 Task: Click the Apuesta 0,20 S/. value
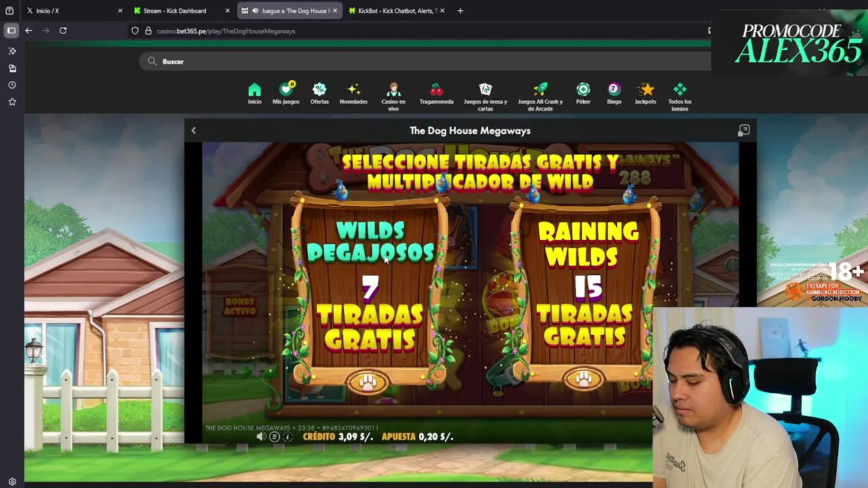coord(417,436)
